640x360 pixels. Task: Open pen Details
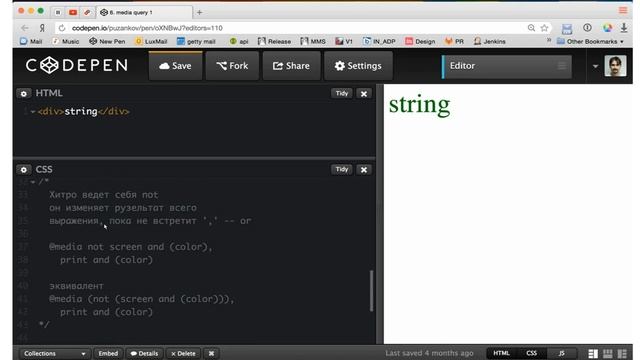[x=144, y=353]
